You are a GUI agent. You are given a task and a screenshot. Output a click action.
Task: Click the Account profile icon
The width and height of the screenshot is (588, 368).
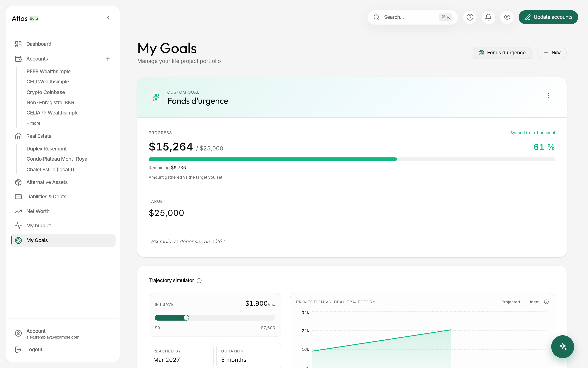18,333
